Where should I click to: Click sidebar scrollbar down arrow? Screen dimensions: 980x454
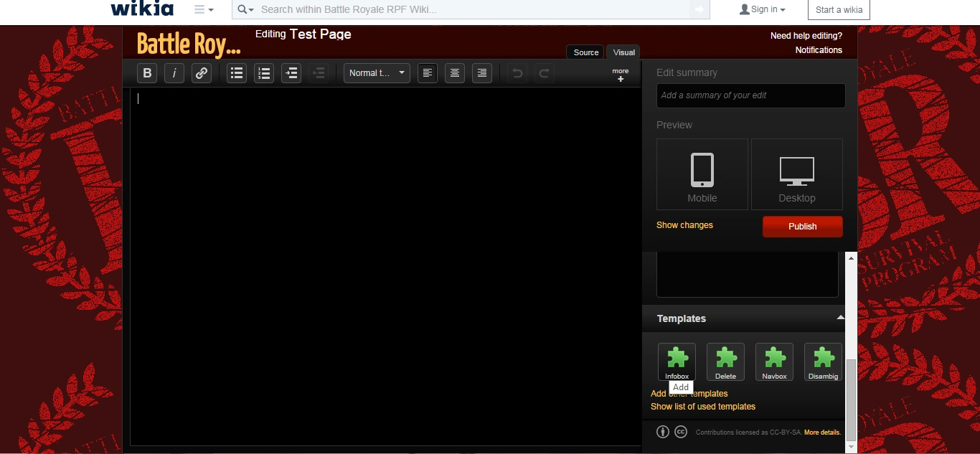click(x=852, y=447)
